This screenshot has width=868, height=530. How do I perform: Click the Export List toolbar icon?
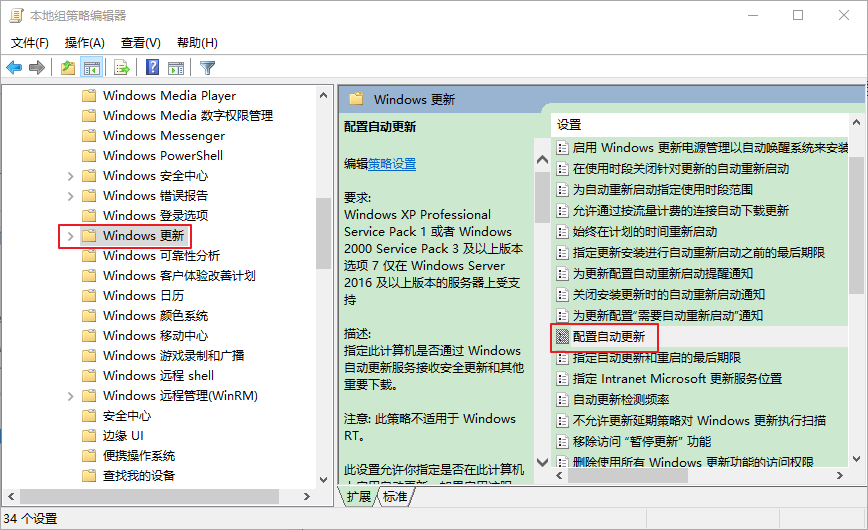click(121, 68)
